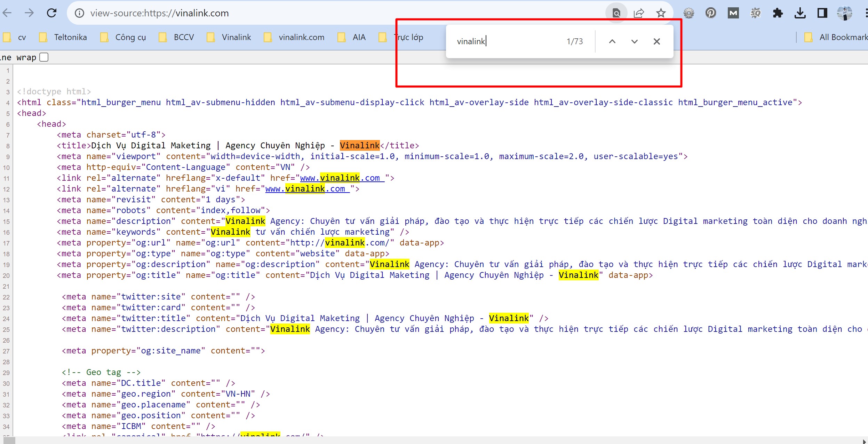The image size is (868, 444).
Task: Click the horizontal scrollbar right arrow
Action: (x=865, y=441)
